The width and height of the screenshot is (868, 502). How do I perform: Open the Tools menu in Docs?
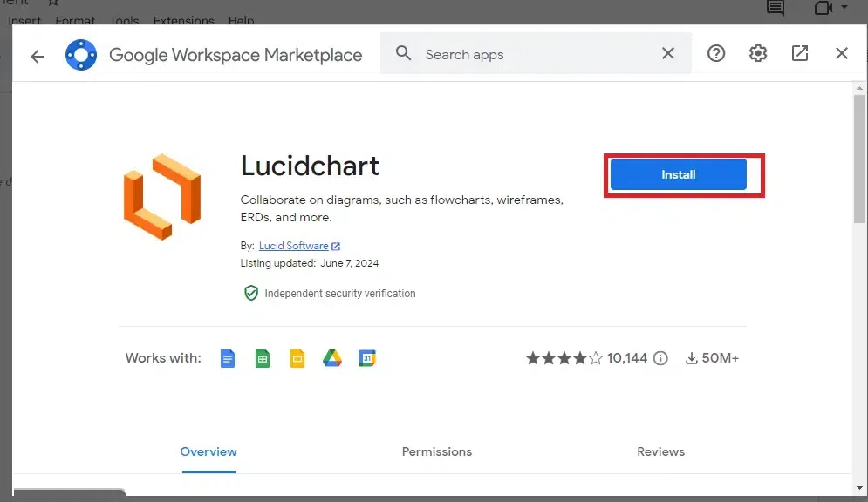coord(124,20)
